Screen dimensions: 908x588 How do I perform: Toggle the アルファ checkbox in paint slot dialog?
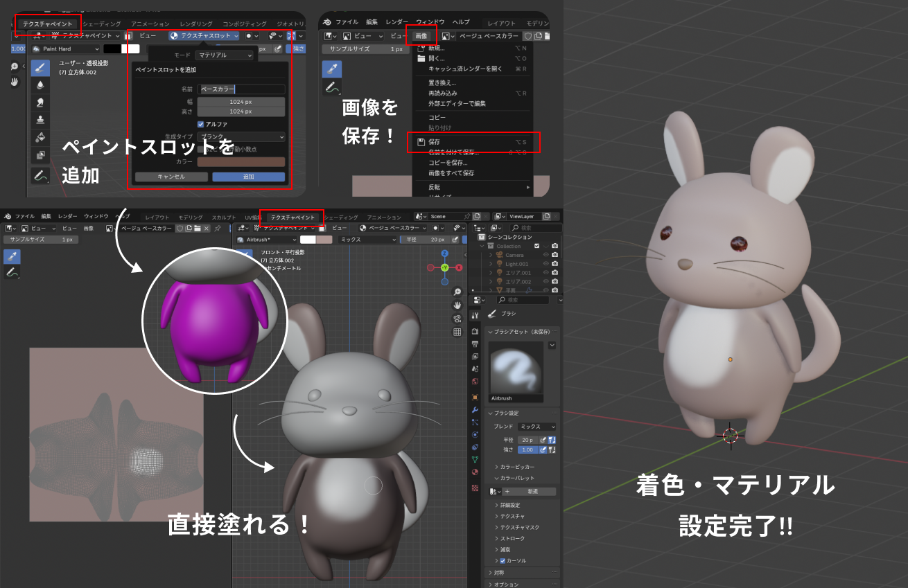[201, 124]
